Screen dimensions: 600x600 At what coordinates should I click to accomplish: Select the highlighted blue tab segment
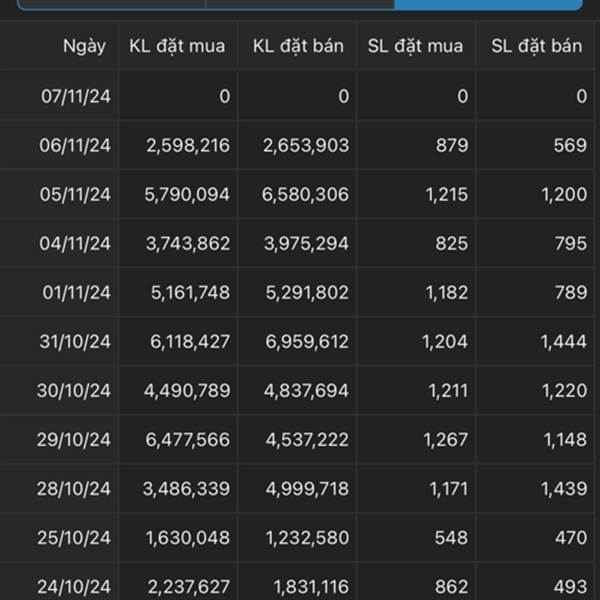(488, 4)
